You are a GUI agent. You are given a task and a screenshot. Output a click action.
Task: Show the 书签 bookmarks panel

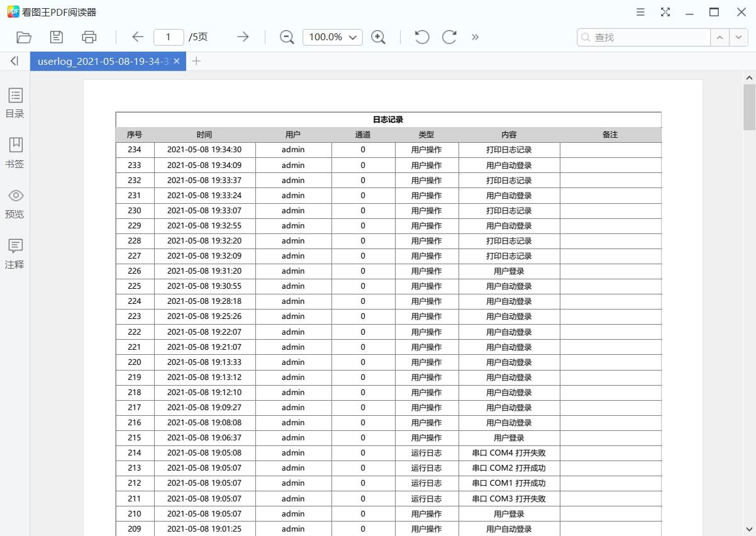coord(15,153)
